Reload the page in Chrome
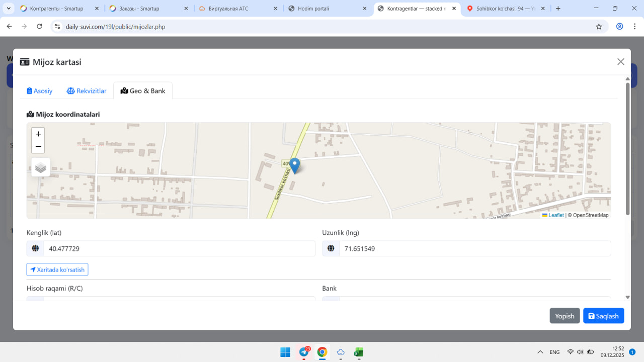The image size is (644, 362). point(40,27)
